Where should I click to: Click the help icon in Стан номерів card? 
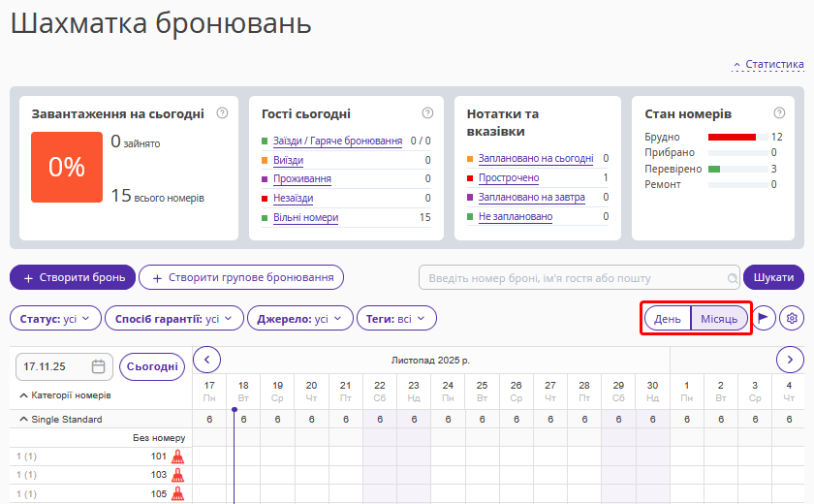click(x=779, y=113)
